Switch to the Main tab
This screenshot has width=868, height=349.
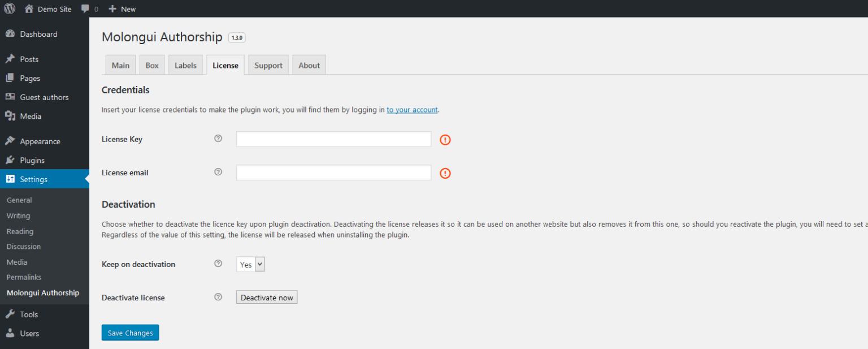120,65
